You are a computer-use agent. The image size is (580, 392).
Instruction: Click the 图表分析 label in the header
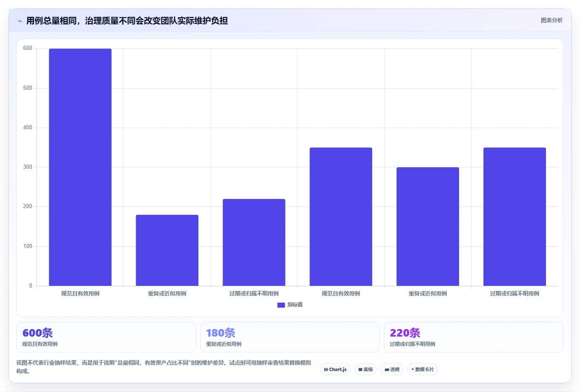tap(551, 20)
